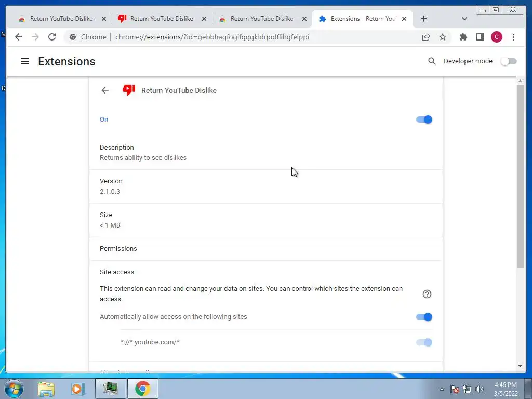The height and width of the screenshot is (399, 532).
Task: Bookmark this page with the star
Action: point(443,37)
